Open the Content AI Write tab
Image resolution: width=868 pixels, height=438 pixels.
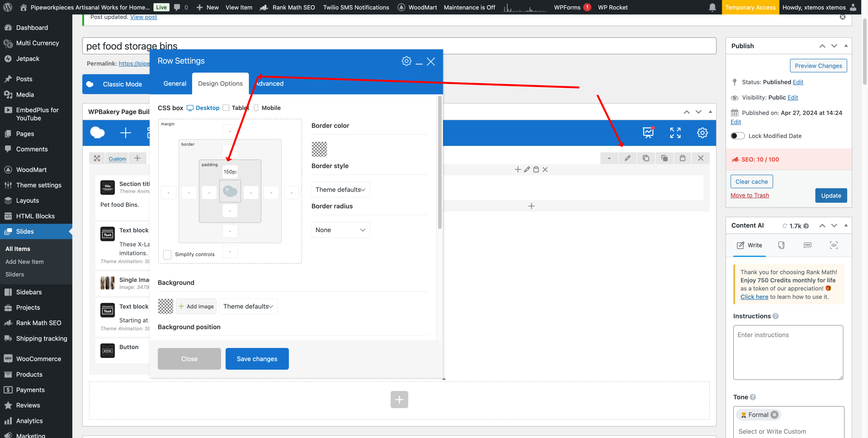tap(749, 245)
